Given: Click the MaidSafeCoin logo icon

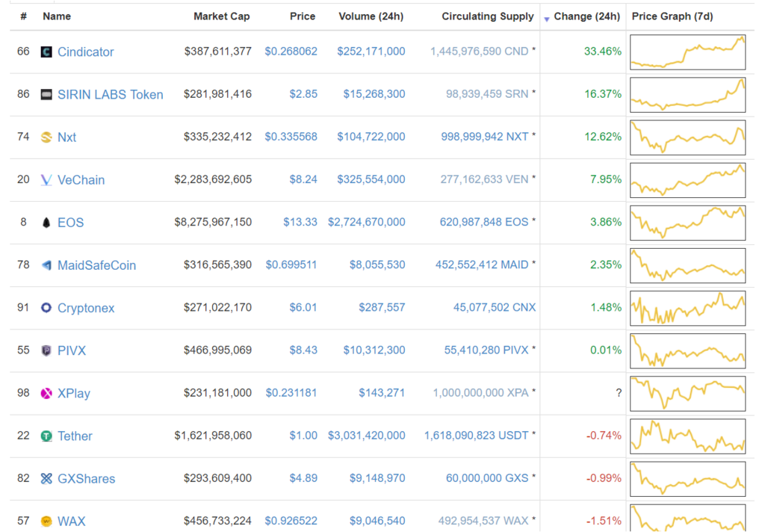Looking at the screenshot, I should 46,265.
